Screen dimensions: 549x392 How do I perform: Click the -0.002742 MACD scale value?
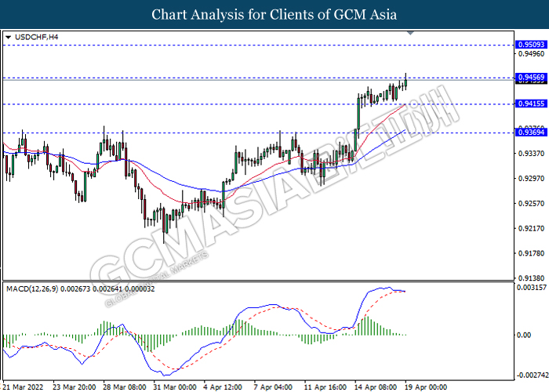pos(533,375)
